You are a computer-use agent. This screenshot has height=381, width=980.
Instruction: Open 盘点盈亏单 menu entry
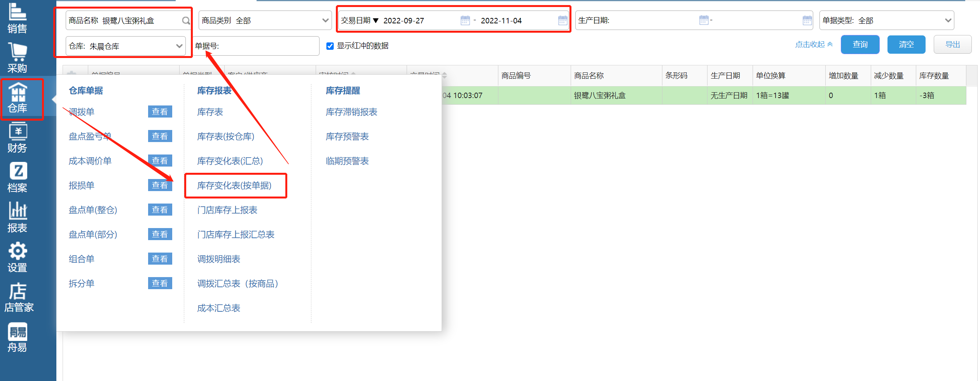tap(90, 137)
